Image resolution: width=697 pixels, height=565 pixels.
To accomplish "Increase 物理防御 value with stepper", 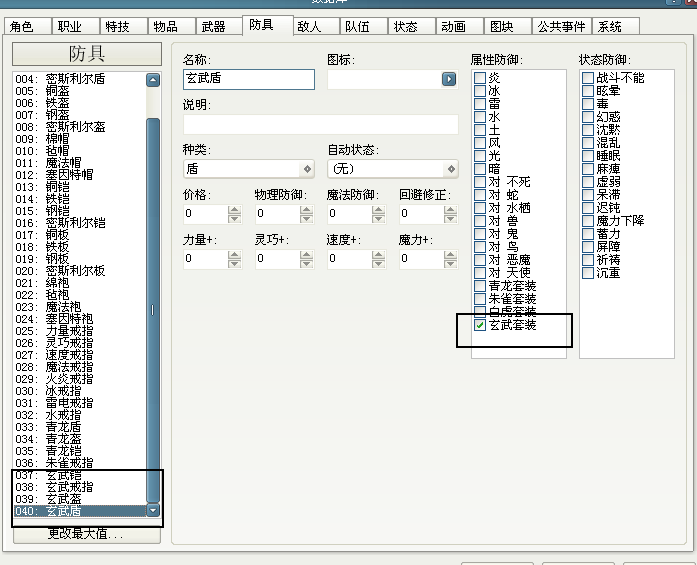I will tap(306, 209).
